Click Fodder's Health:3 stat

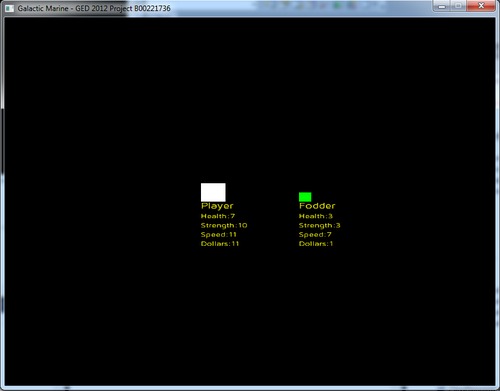[316, 216]
